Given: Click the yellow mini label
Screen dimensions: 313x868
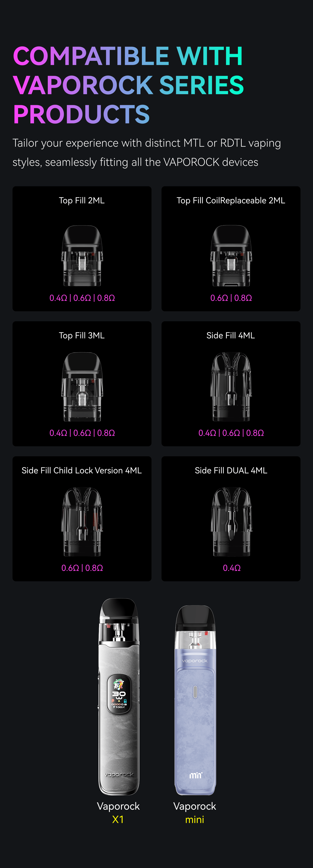Looking at the screenshot, I should [x=195, y=819].
